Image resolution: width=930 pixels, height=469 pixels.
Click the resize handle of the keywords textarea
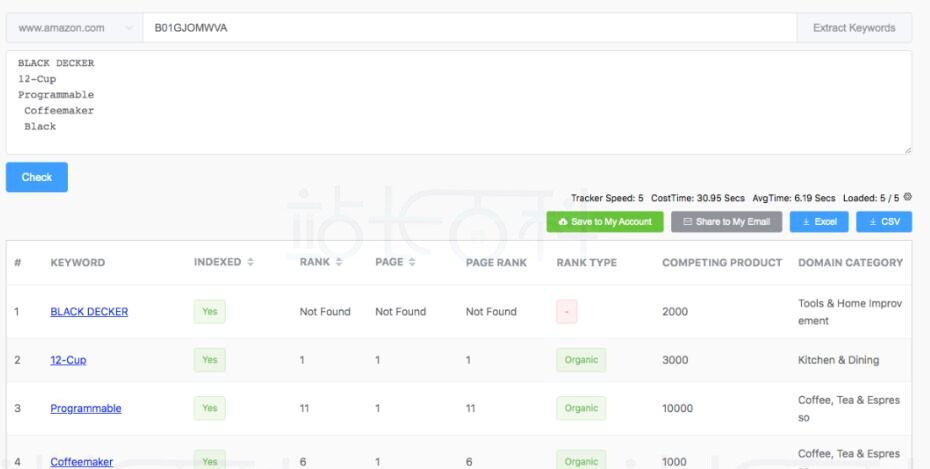[x=907, y=151]
